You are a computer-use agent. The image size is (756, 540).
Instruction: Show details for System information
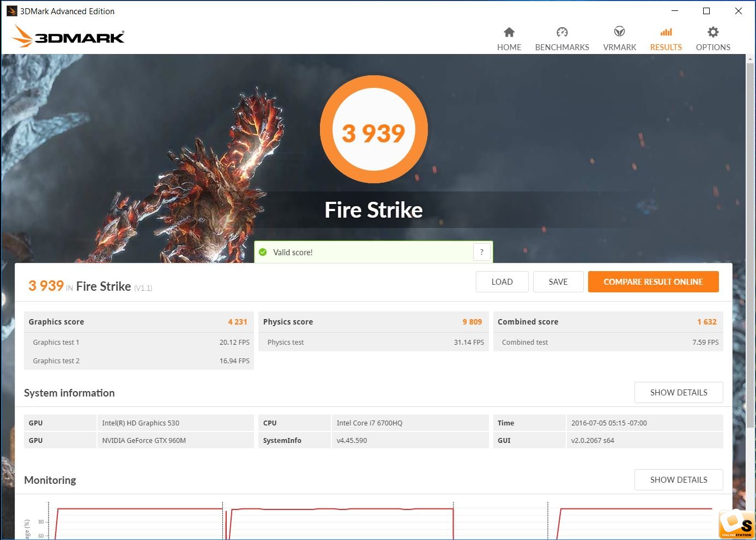(x=679, y=393)
